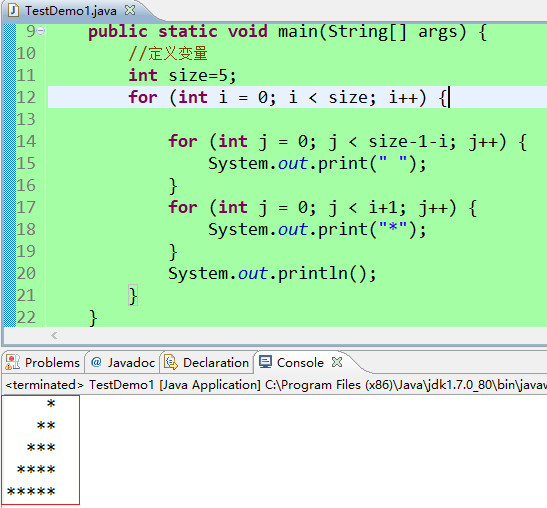Click the println statement on line 20
The image size is (547, 508).
pyautogui.click(x=272, y=273)
